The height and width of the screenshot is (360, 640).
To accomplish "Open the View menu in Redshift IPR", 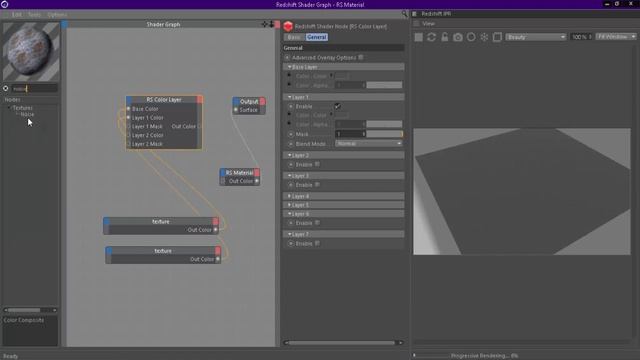I will coord(429,24).
